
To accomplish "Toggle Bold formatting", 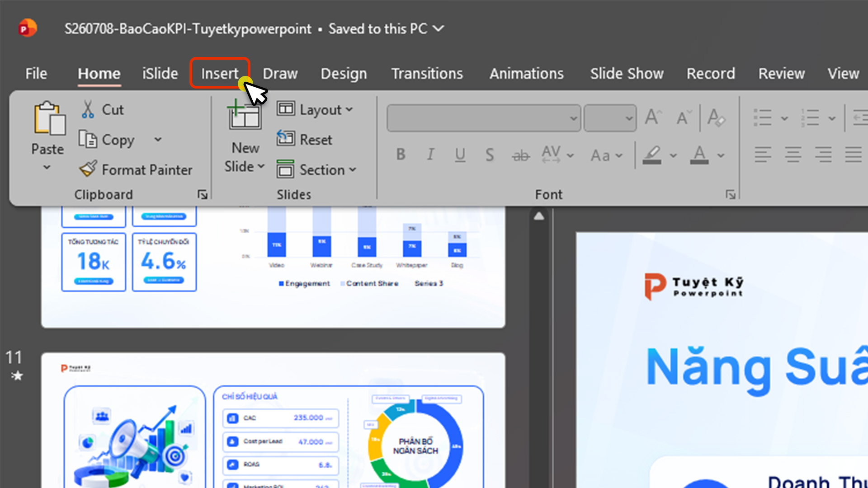I will 401,155.
